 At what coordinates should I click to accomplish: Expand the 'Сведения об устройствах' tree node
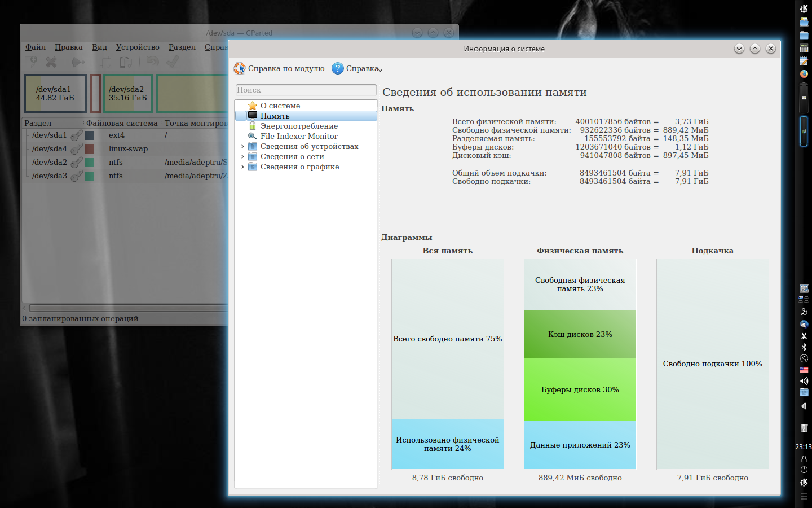(x=242, y=146)
